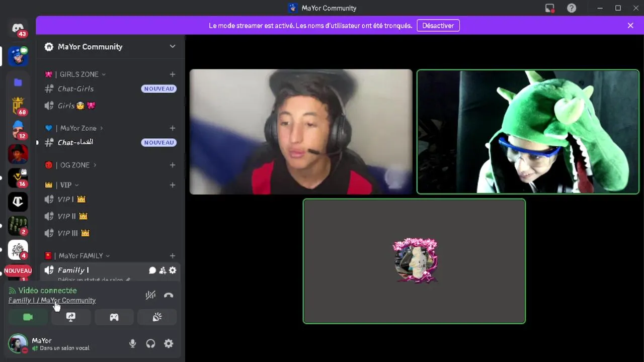Create invite for Familly I channel
This screenshot has width=644, height=362.
(x=163, y=270)
